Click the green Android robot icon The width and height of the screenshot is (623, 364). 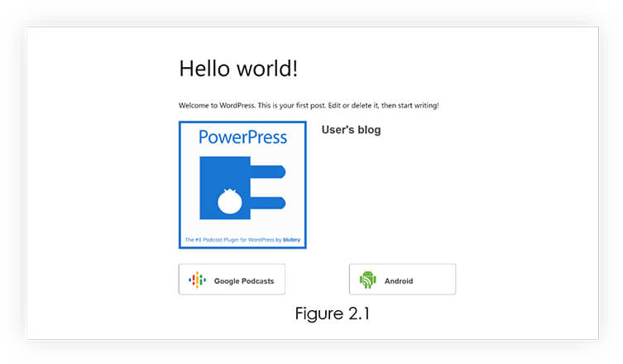coord(367,280)
